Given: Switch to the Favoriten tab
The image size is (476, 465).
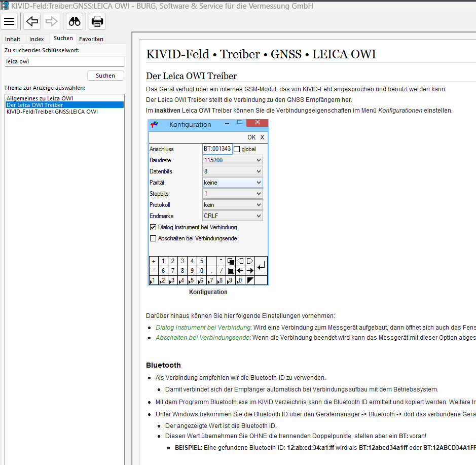Looking at the screenshot, I should point(91,39).
